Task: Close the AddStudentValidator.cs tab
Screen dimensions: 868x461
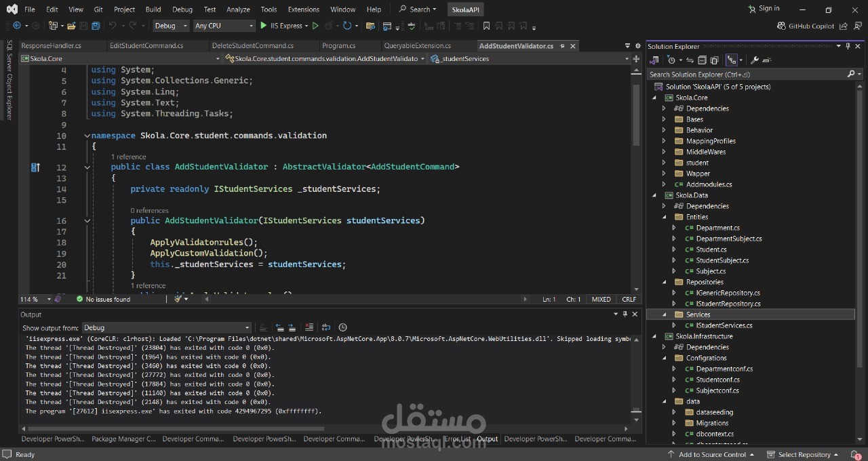Action: (x=572, y=46)
